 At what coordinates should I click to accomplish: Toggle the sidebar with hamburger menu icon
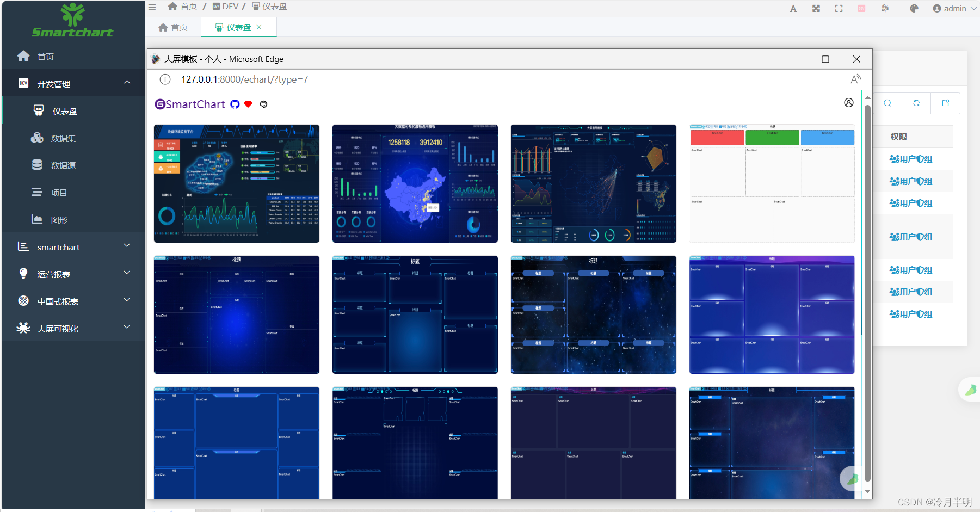pos(151,7)
